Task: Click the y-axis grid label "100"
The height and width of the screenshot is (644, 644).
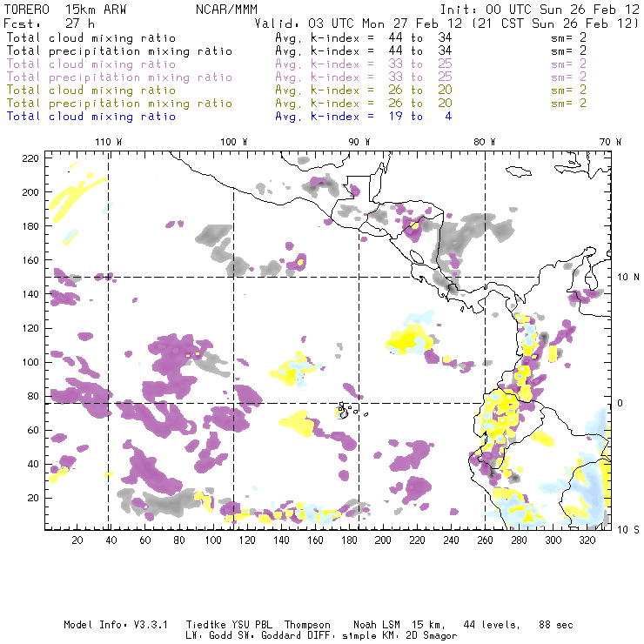Action: [30, 362]
